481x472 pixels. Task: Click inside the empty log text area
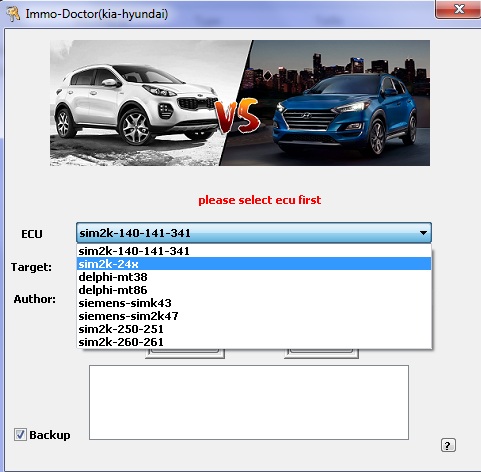tap(249, 402)
